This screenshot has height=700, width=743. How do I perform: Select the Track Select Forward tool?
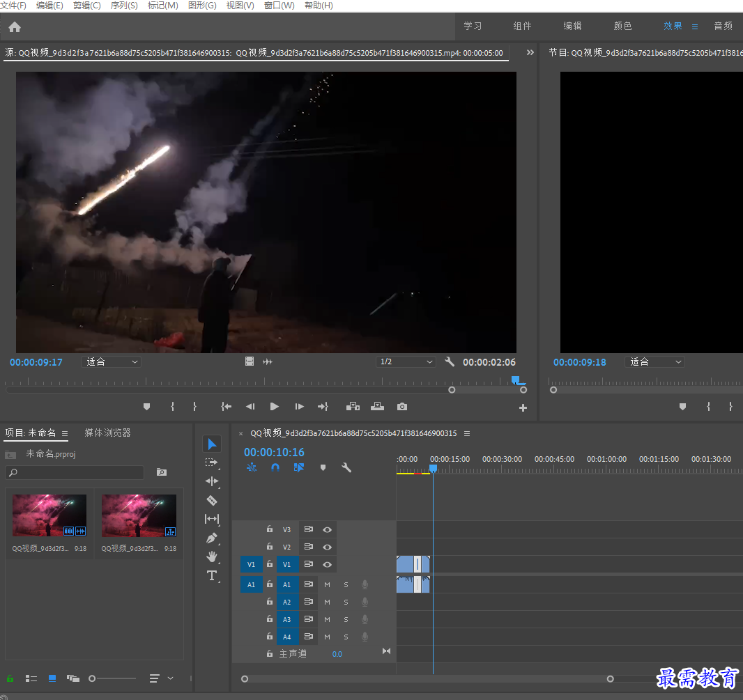[x=212, y=462]
